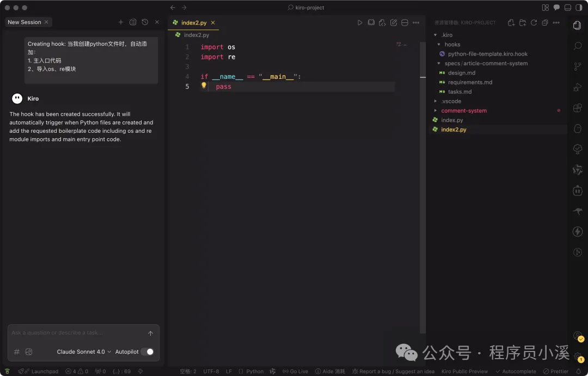
Task: Open tasks.md in the explorer
Action: click(460, 91)
